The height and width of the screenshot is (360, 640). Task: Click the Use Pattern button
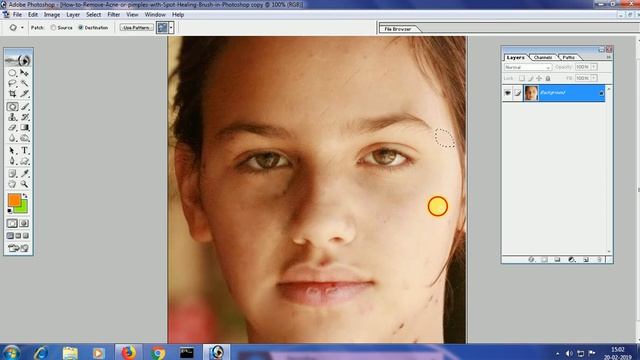pyautogui.click(x=136, y=28)
